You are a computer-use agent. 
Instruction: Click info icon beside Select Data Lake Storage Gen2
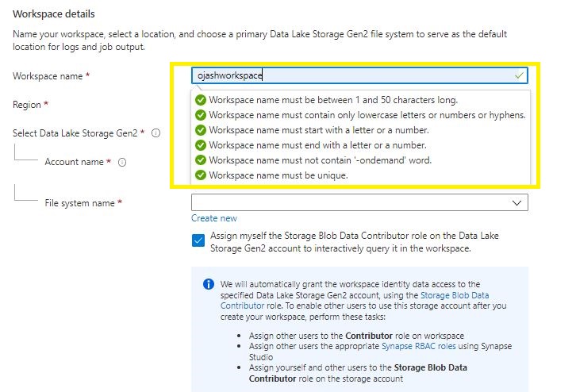156,133
